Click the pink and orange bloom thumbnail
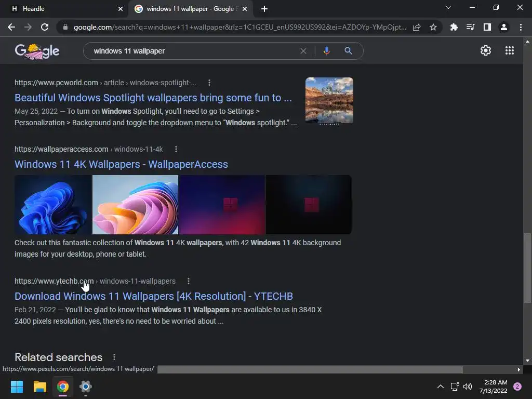 coord(136,205)
